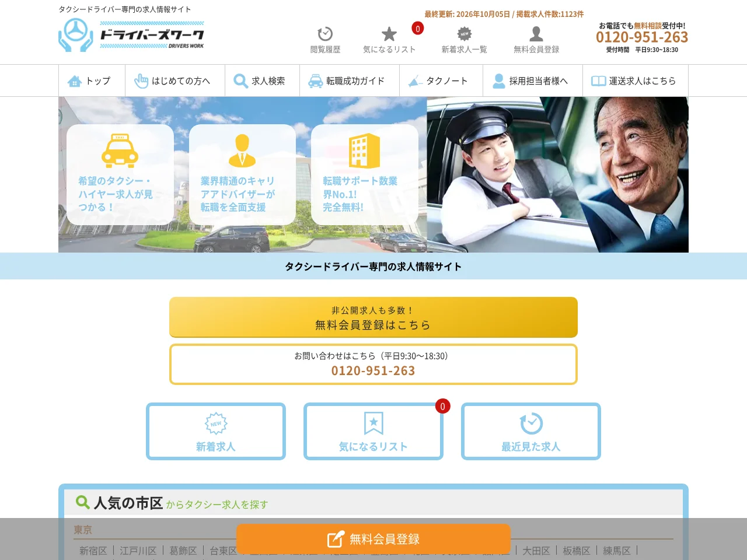
Task: Click the お問い合わせ 0120-951-263 phone box
Action: [373, 364]
